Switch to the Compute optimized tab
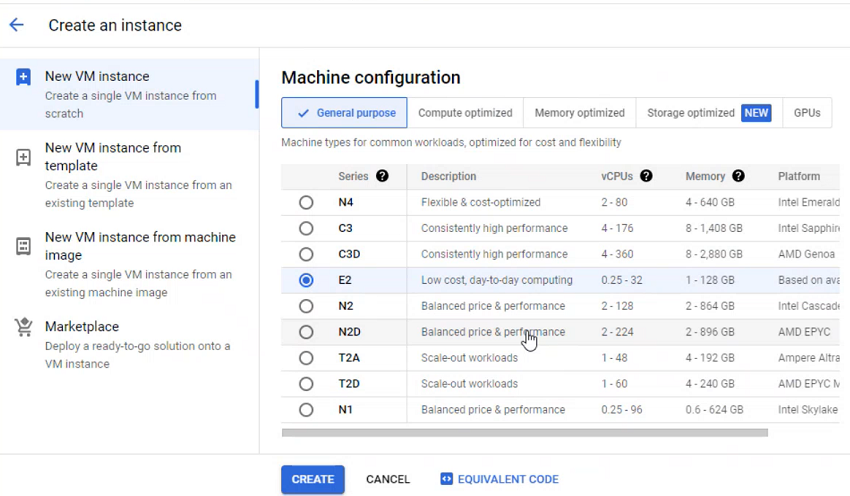The image size is (850, 496). 465,113
